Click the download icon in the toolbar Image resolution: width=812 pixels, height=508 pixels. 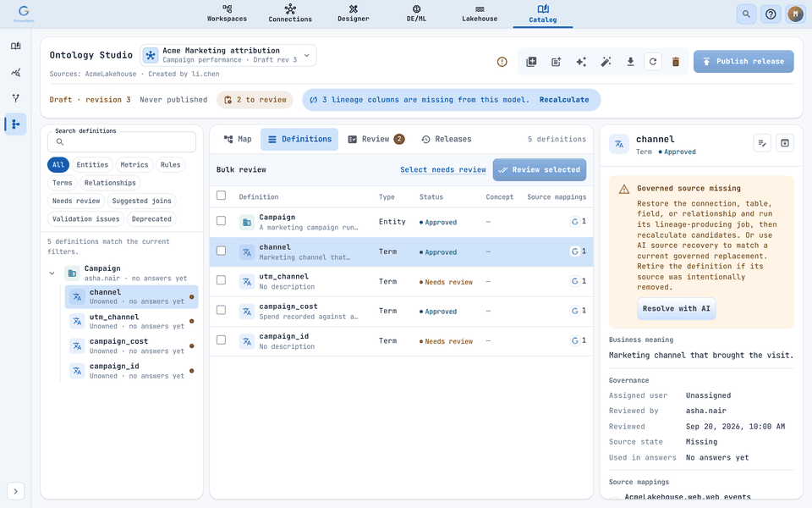(630, 62)
